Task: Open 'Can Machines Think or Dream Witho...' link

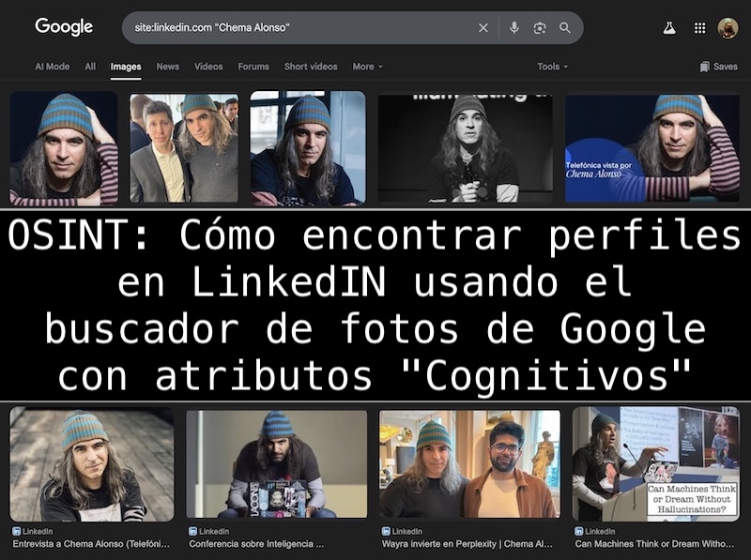Action: point(654,544)
